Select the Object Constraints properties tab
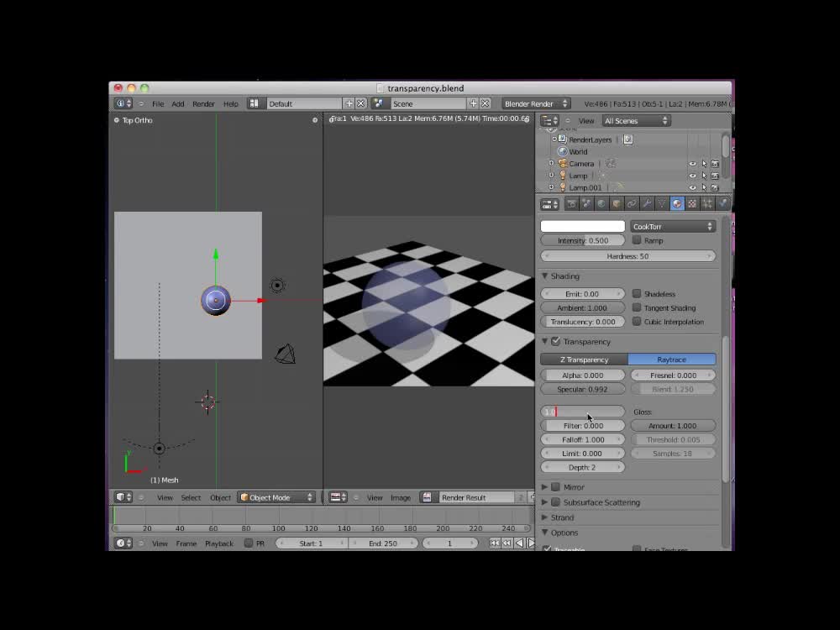Image resolution: width=840 pixels, height=630 pixels. click(632, 203)
